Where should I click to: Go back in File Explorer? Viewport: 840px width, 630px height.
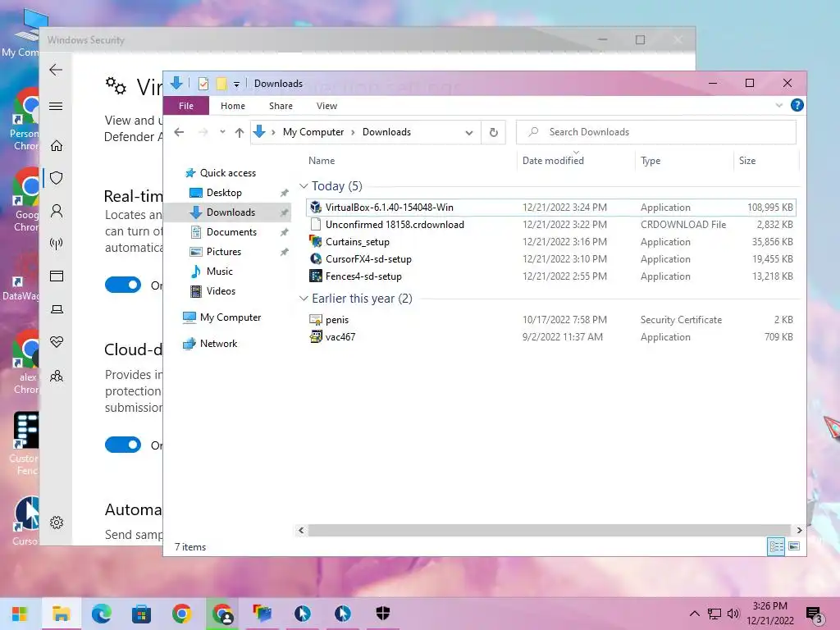pos(180,132)
